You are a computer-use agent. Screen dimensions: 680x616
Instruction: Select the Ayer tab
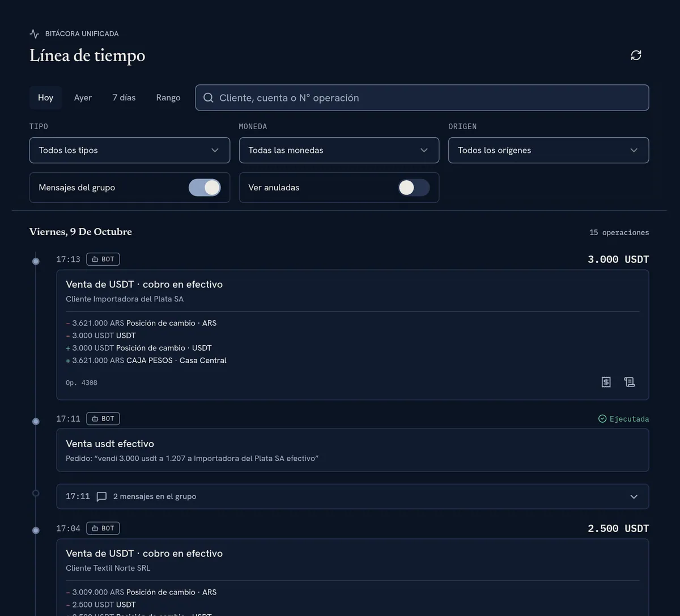coord(83,97)
